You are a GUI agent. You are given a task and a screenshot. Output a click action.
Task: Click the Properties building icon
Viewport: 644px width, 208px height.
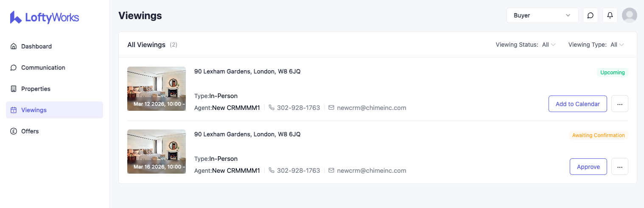click(14, 89)
